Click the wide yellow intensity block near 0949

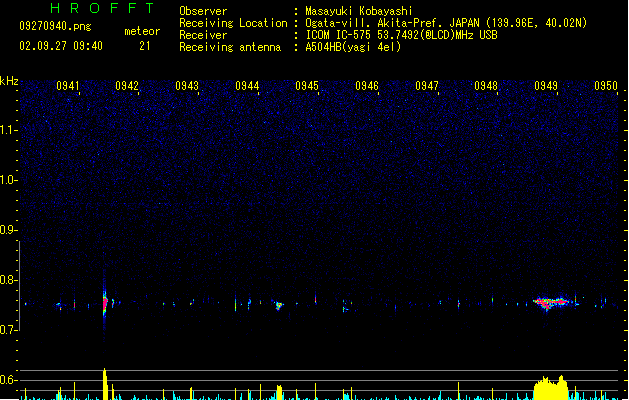tap(550, 388)
